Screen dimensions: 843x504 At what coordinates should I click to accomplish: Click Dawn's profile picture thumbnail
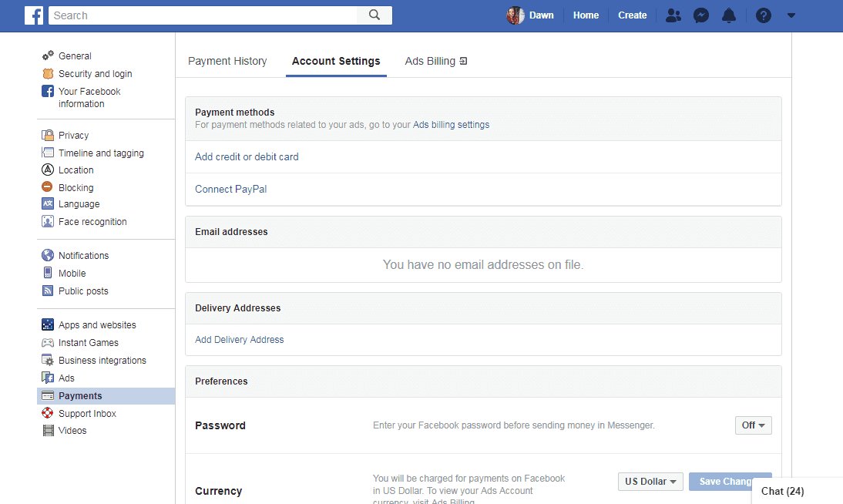[x=515, y=15]
